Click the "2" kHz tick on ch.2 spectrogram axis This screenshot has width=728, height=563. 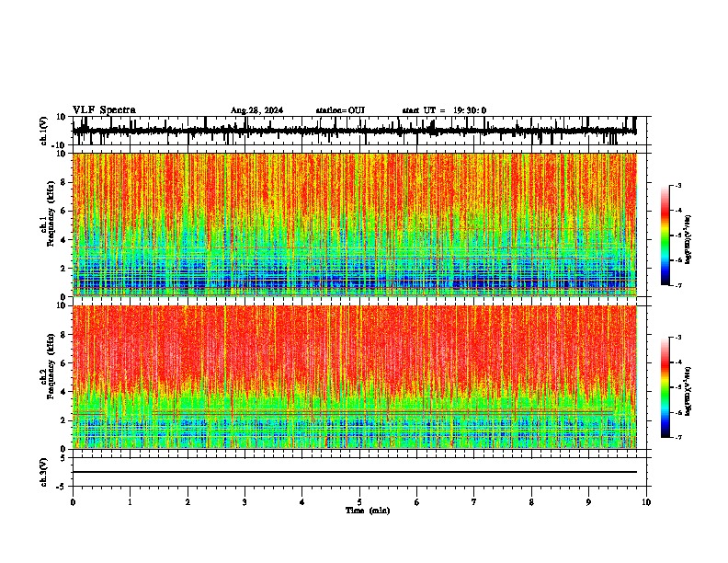click(63, 420)
